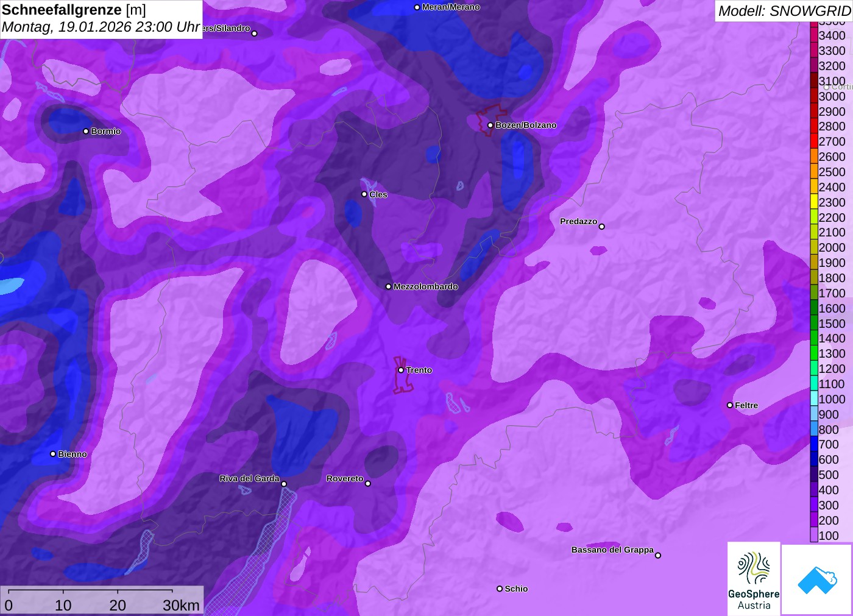Click the '10' scale bar tick label
Screen dimensions: 853x616
[x=63, y=605]
